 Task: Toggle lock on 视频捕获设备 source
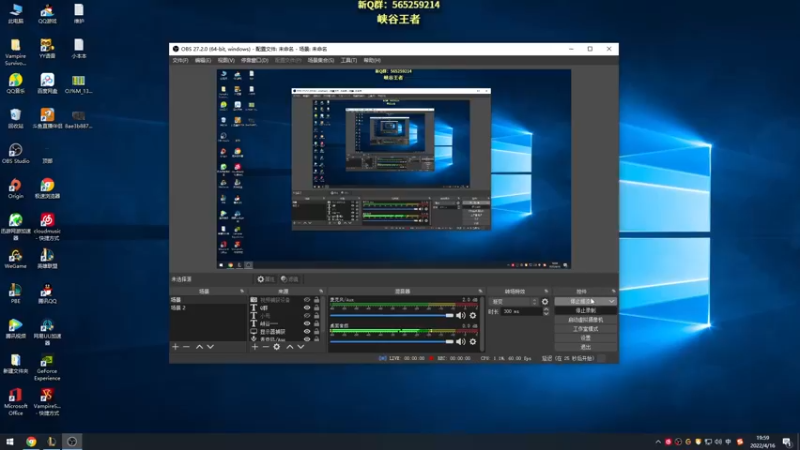316,300
